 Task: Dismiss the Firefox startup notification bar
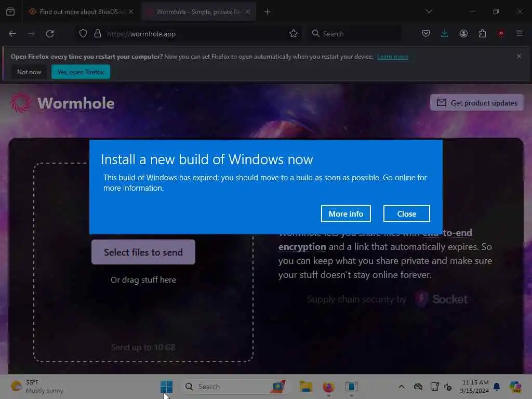coord(519,56)
